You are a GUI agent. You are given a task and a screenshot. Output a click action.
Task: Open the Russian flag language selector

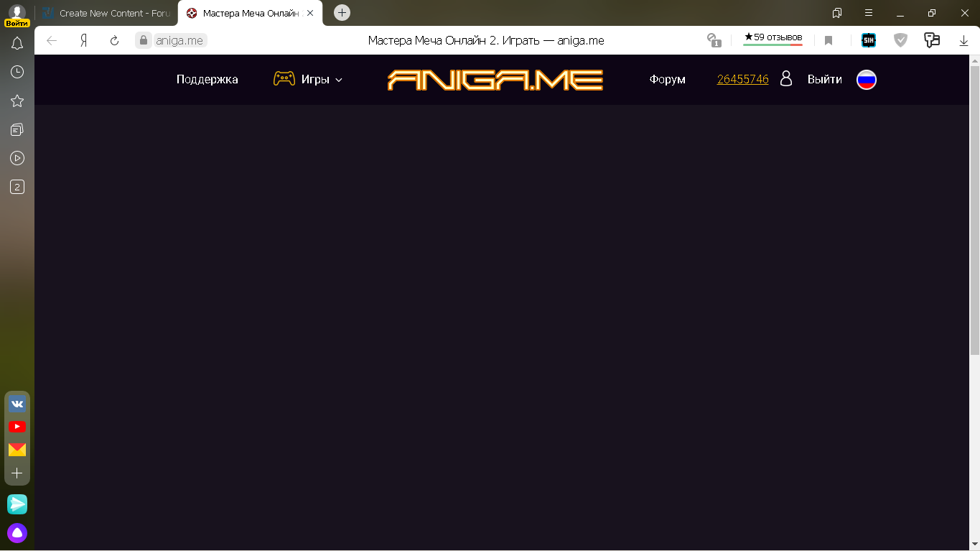pos(867,80)
